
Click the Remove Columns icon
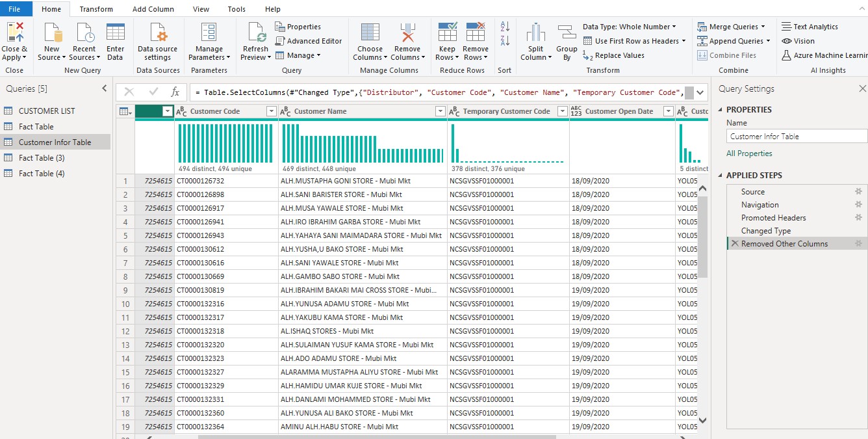(407, 32)
